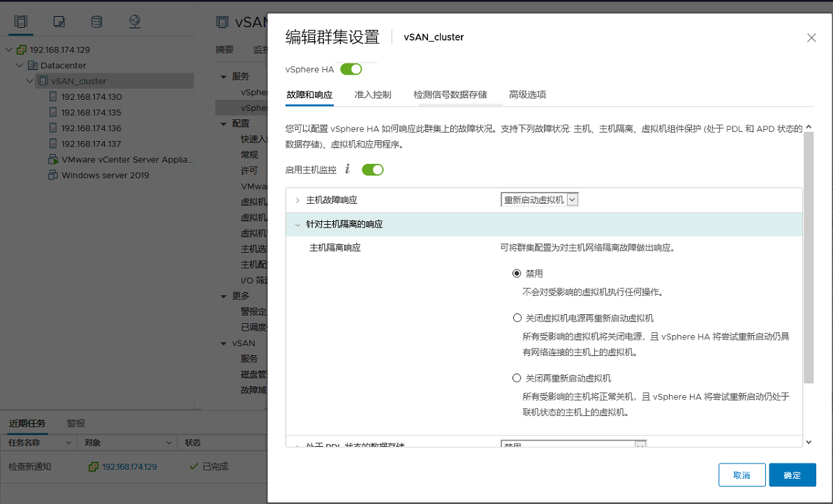Click VM icon for Windows server 2019
This screenshot has width=833, height=504.
pos(53,175)
